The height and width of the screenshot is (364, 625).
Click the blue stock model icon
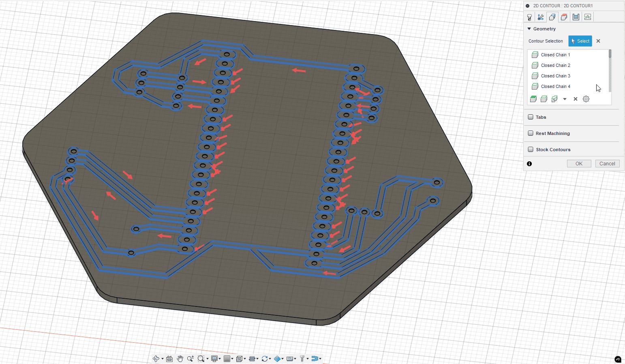coord(277,359)
